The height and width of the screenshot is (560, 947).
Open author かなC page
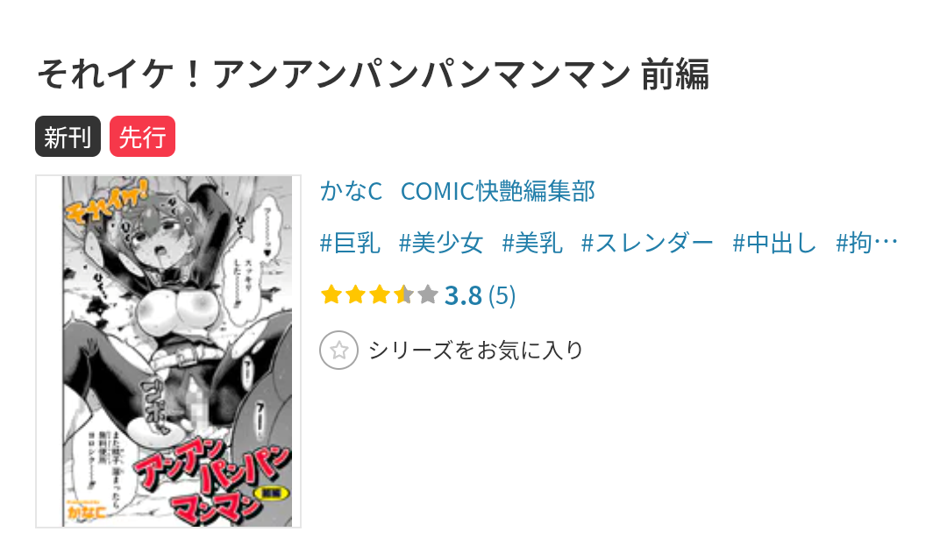pos(351,191)
